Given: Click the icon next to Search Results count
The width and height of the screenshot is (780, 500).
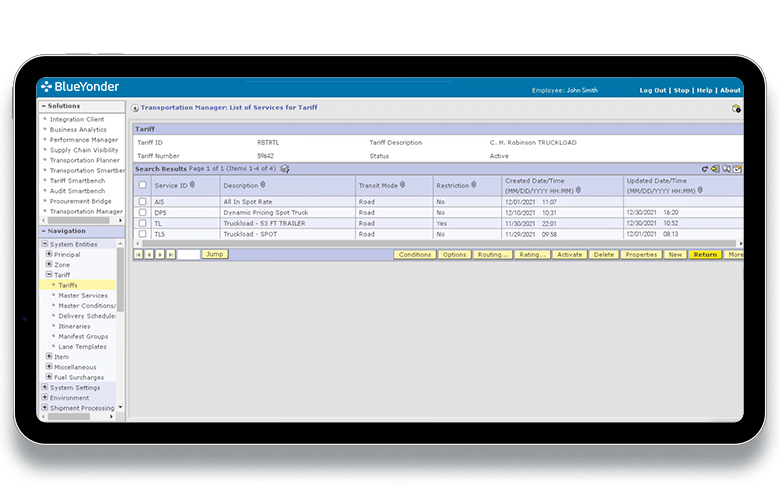Looking at the screenshot, I should pyautogui.click(x=285, y=169).
